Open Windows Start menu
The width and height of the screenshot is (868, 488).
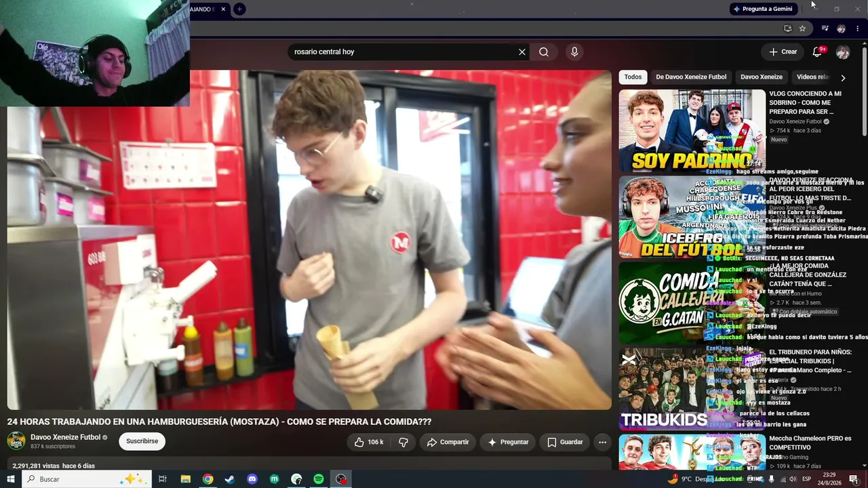(x=11, y=479)
